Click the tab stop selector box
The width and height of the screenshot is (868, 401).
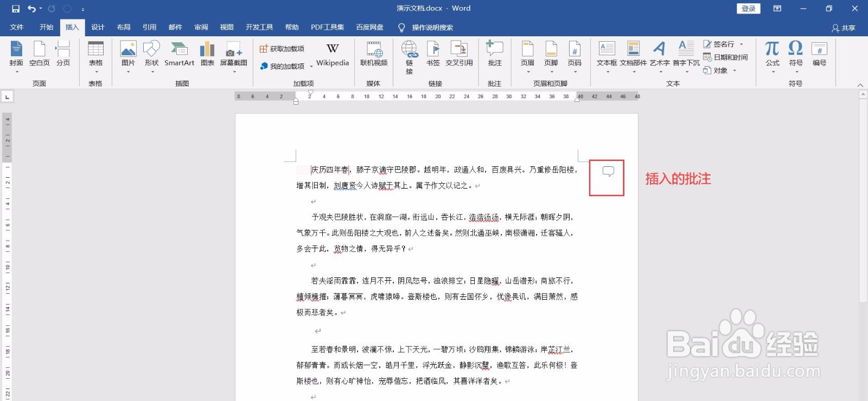7,97
